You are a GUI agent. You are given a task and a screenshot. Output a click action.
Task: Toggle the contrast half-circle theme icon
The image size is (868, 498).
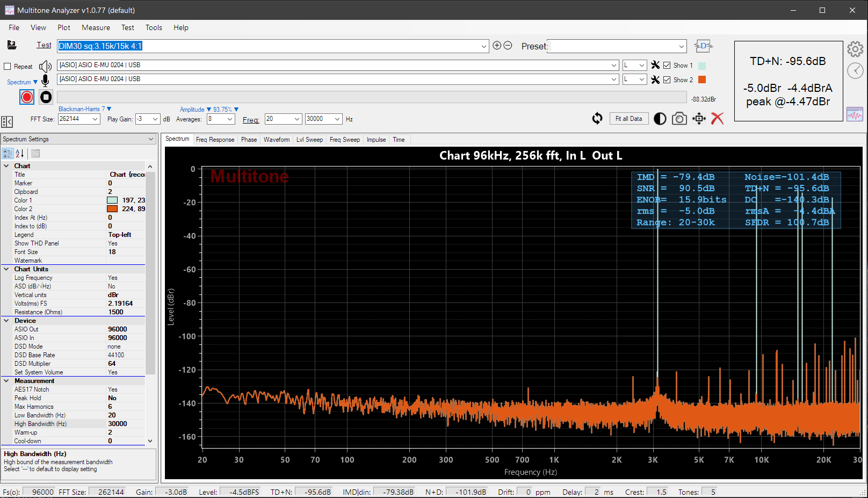[660, 119]
